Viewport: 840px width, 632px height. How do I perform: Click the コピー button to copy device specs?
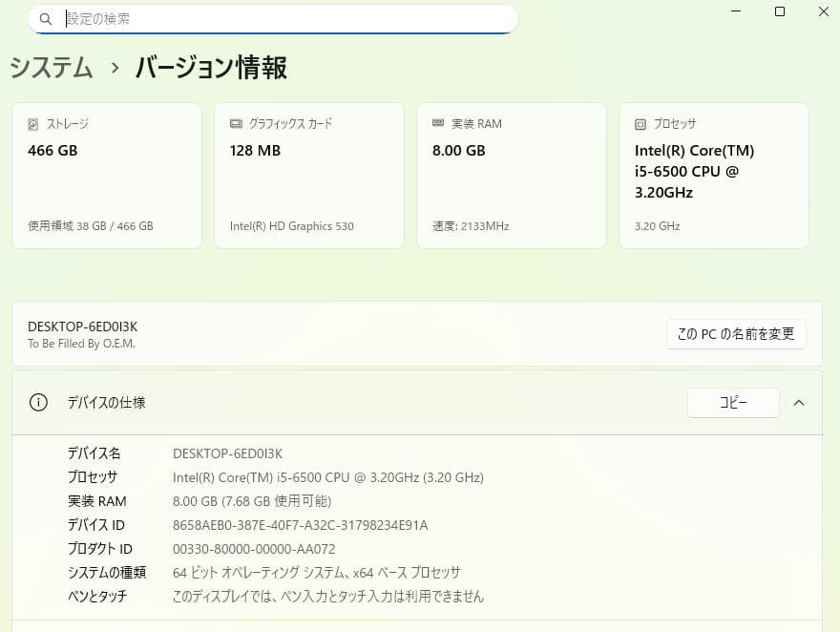click(733, 402)
